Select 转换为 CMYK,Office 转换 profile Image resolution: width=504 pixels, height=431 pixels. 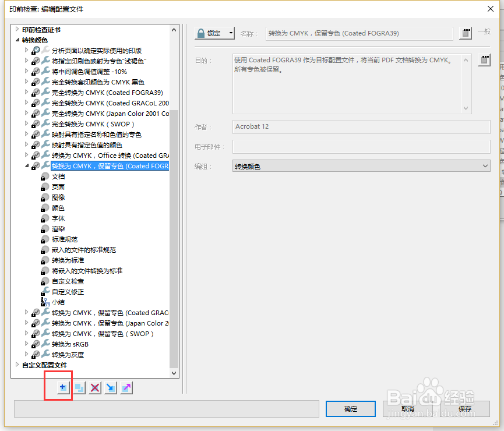pyautogui.click(x=110, y=156)
